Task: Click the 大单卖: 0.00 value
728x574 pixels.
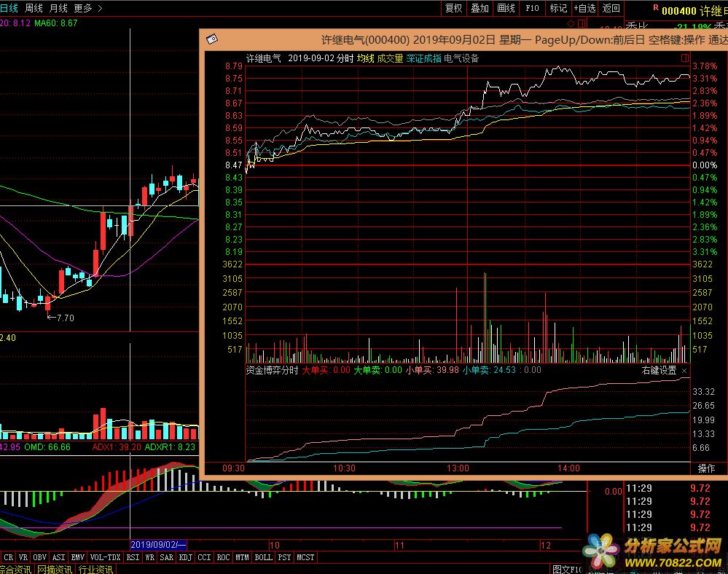Action: point(378,370)
